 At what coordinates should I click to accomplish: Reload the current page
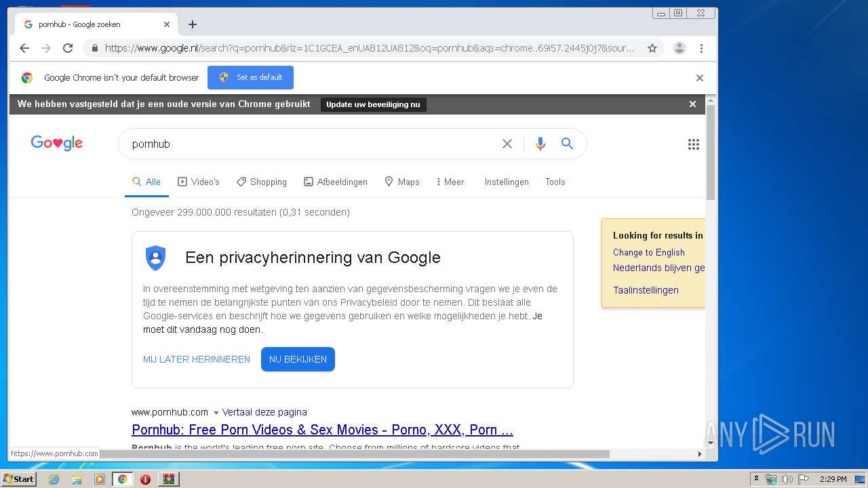[68, 48]
